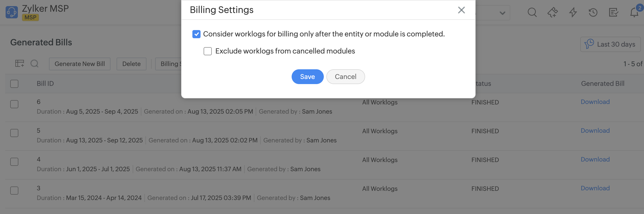This screenshot has height=214, width=644.
Task: Open the notifications bell icon
Action: click(634, 12)
